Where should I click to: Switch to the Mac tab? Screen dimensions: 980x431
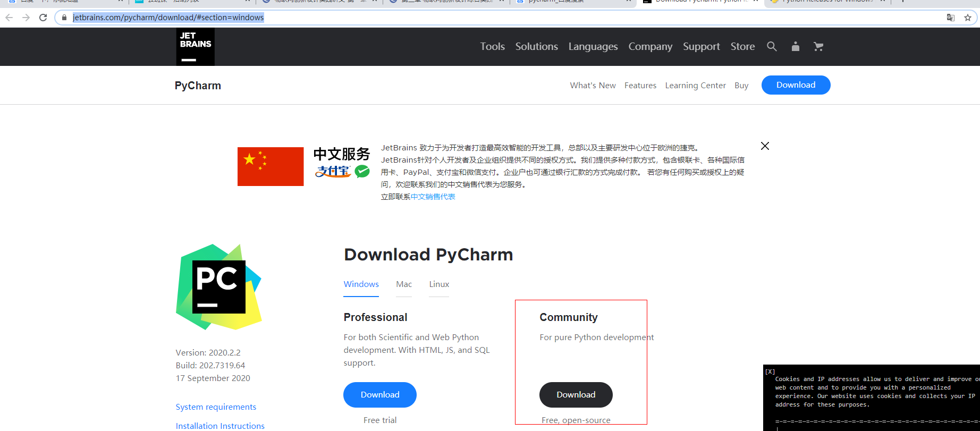point(404,284)
